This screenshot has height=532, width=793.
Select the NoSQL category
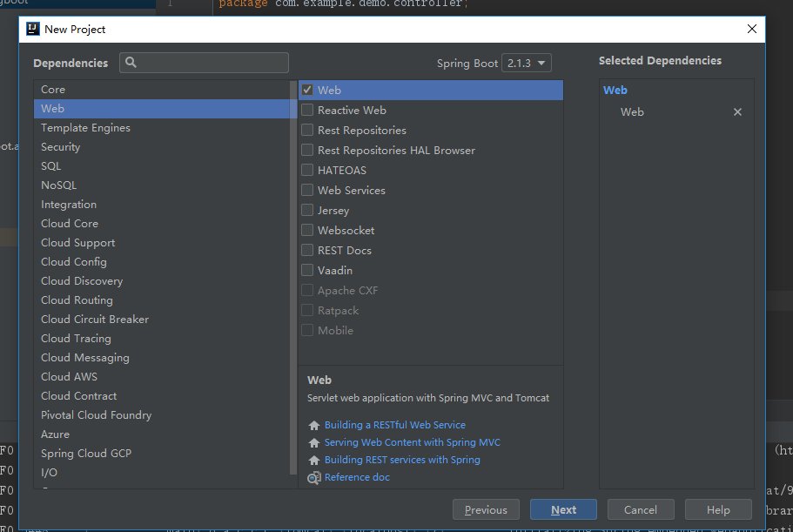[x=162, y=185]
